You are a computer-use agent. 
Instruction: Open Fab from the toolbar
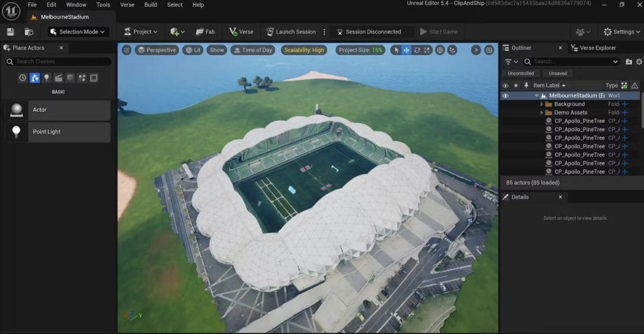205,31
